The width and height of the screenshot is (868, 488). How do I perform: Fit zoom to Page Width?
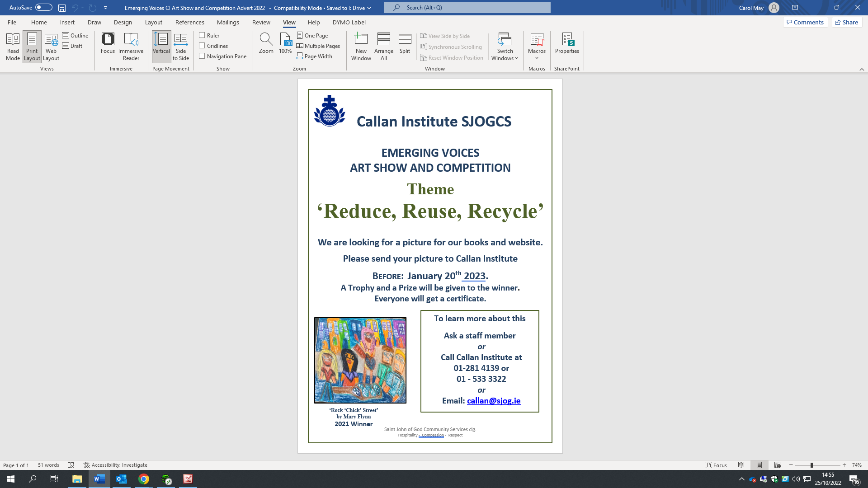[x=315, y=56]
